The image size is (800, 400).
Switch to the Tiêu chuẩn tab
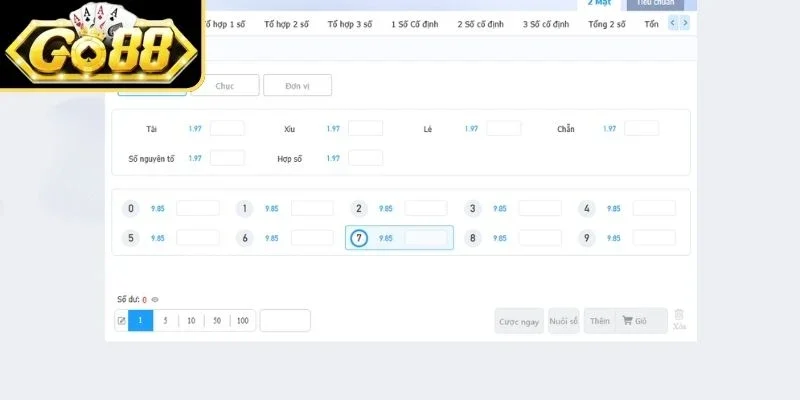click(x=655, y=4)
